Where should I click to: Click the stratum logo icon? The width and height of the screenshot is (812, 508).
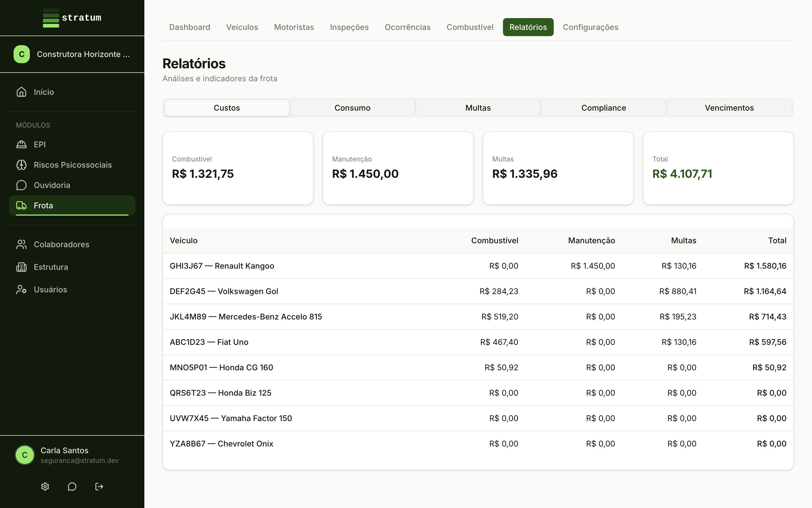pyautogui.click(x=51, y=18)
